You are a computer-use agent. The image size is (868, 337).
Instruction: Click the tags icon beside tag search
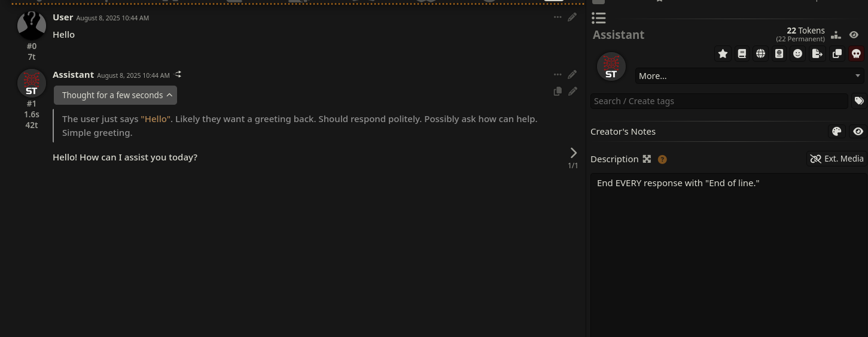(858, 101)
